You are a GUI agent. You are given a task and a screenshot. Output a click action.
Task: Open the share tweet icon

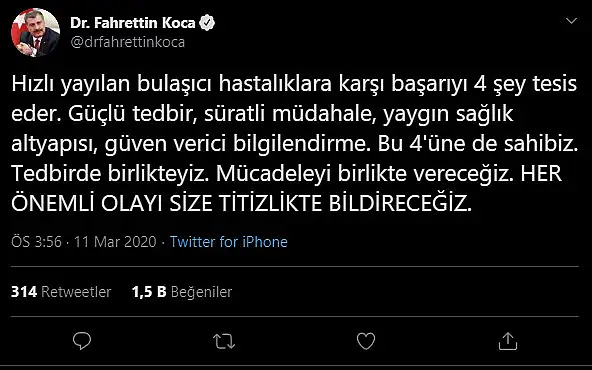(508, 341)
